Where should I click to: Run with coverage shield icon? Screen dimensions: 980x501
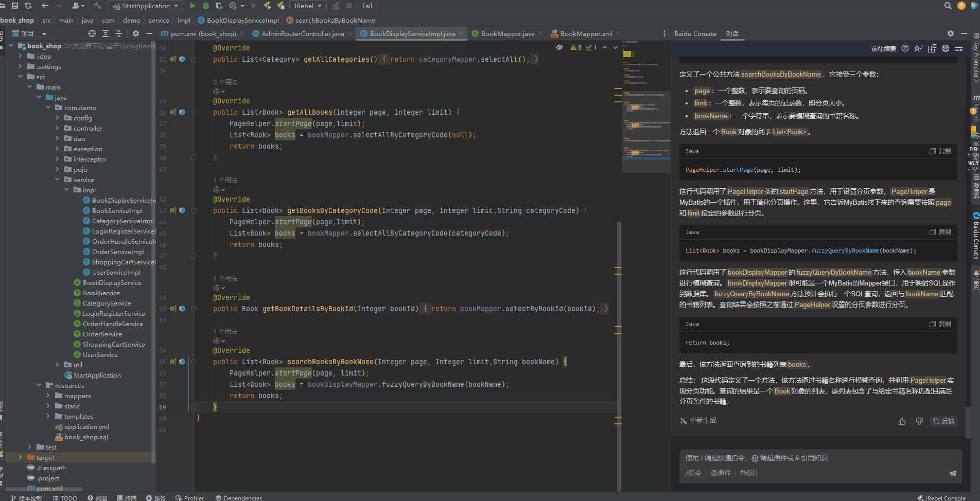click(x=219, y=6)
